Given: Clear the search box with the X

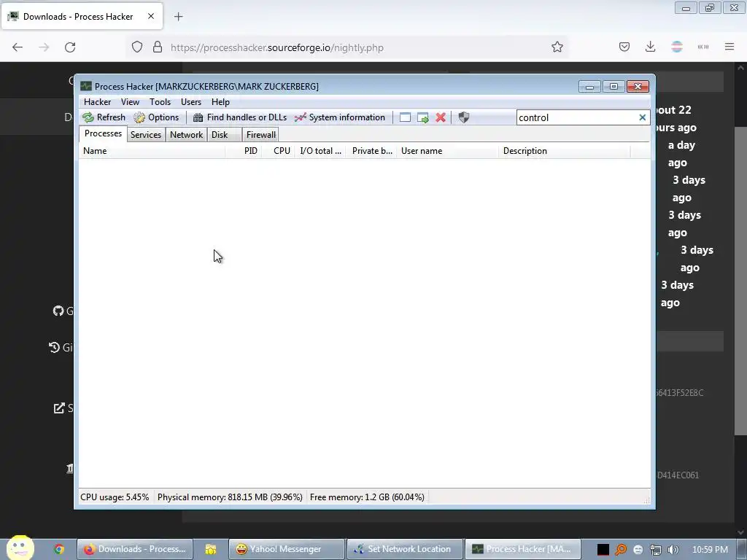Looking at the screenshot, I should point(642,117).
